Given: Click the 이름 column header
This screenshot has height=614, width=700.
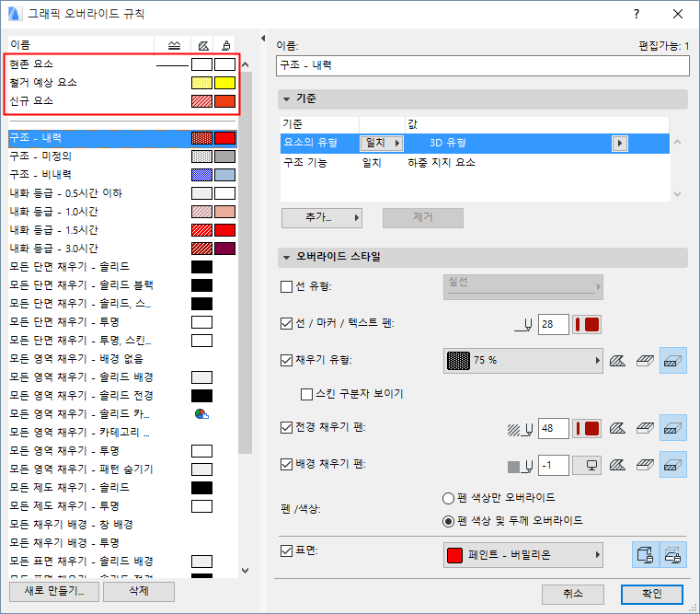Looking at the screenshot, I should [81, 45].
